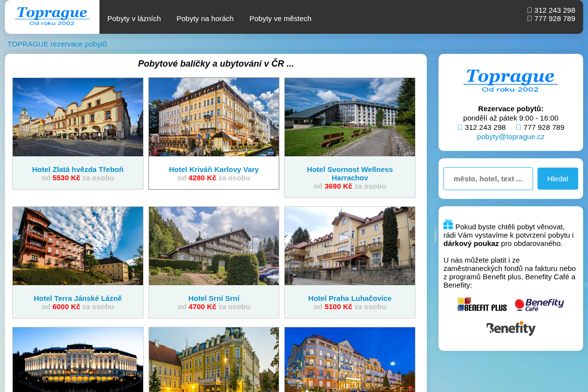
Task: Click the Hotel Kriváň Karlovy Vary photo
Action: (214, 117)
